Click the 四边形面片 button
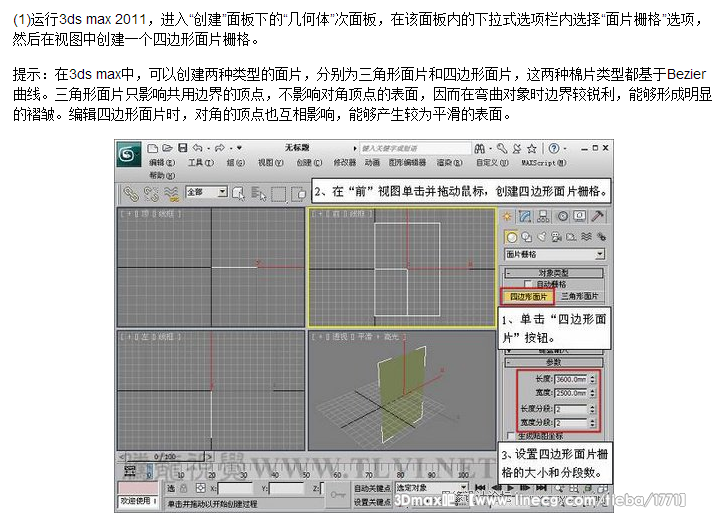715x517 pixels. pos(528,297)
